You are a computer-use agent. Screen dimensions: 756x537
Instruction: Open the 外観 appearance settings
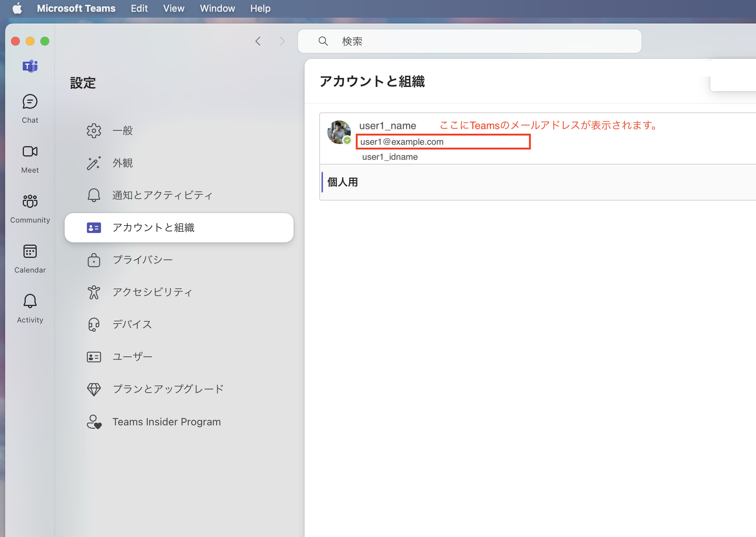(179, 163)
